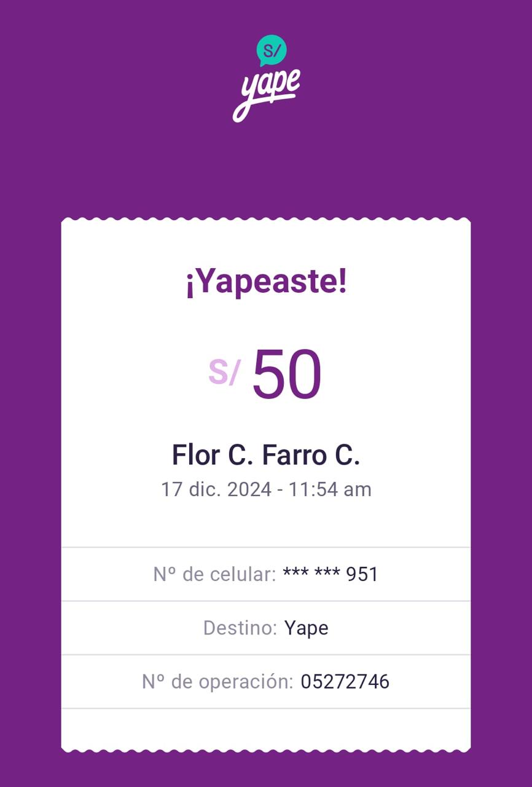532x787 pixels.
Task: Select the Nº de operación label
Action: click(217, 682)
